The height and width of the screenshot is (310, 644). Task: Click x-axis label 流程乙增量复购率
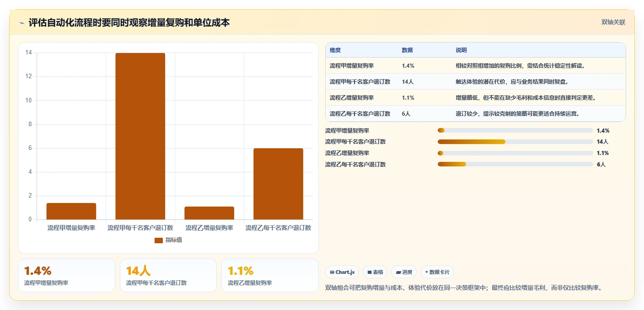[x=209, y=228]
